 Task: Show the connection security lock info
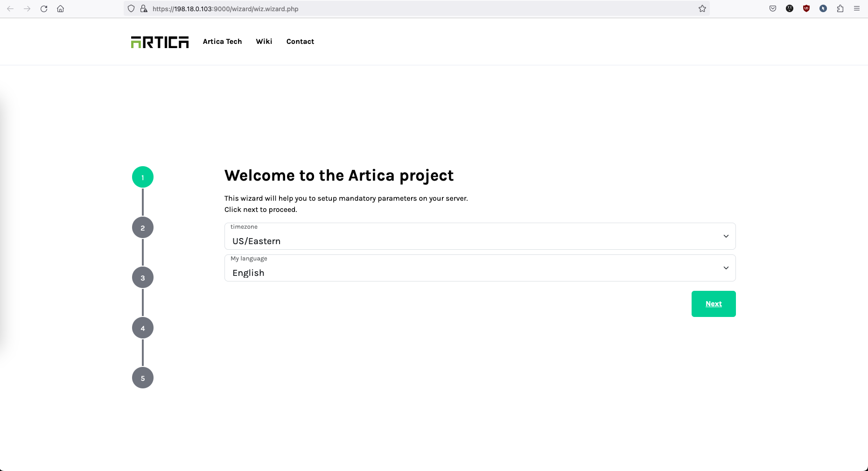tap(144, 9)
